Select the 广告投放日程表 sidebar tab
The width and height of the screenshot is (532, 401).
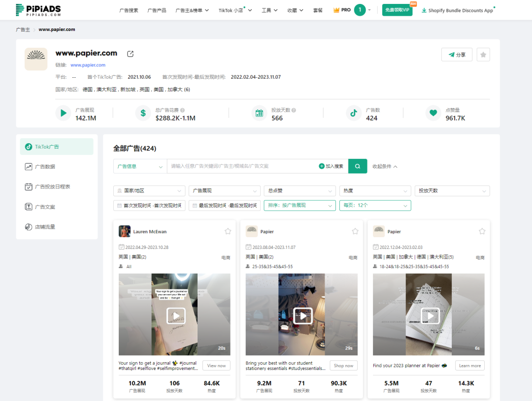click(57, 186)
